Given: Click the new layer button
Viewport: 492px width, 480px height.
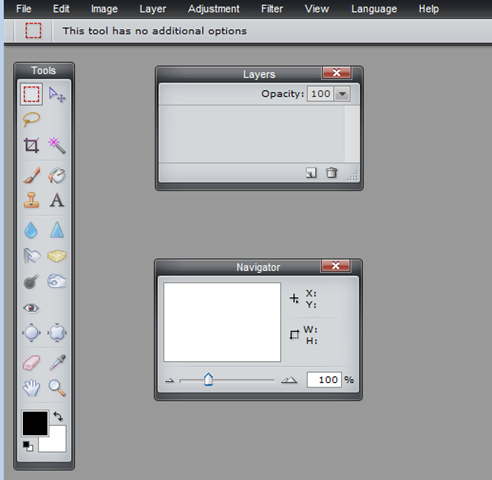Looking at the screenshot, I should (x=311, y=173).
